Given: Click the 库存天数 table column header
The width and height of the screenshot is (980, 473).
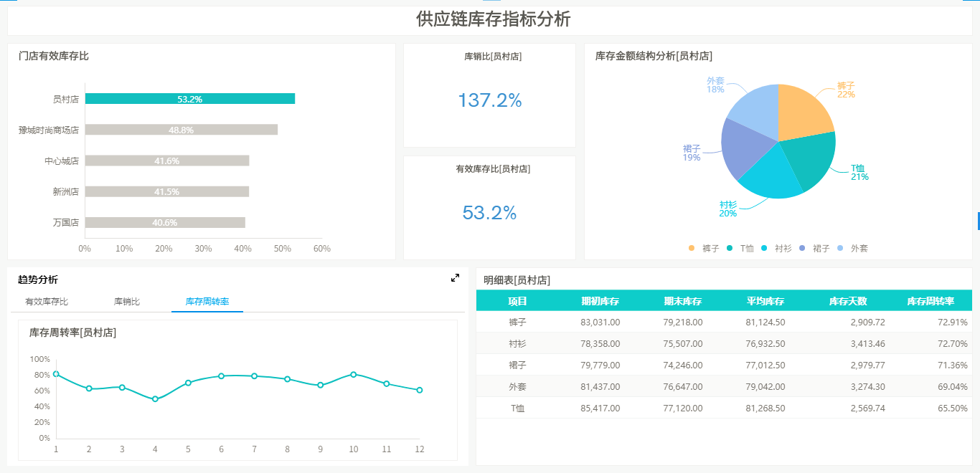Looking at the screenshot, I should [847, 301].
